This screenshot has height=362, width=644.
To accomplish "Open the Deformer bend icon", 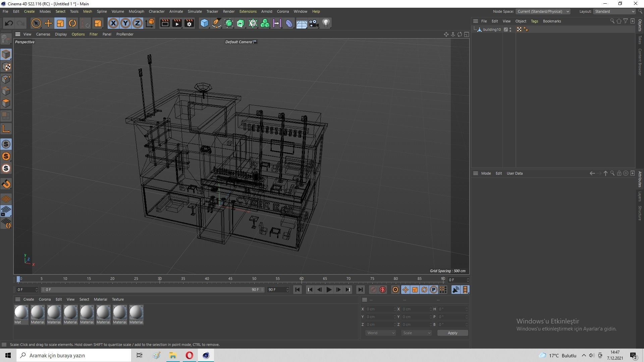I will [x=289, y=23].
